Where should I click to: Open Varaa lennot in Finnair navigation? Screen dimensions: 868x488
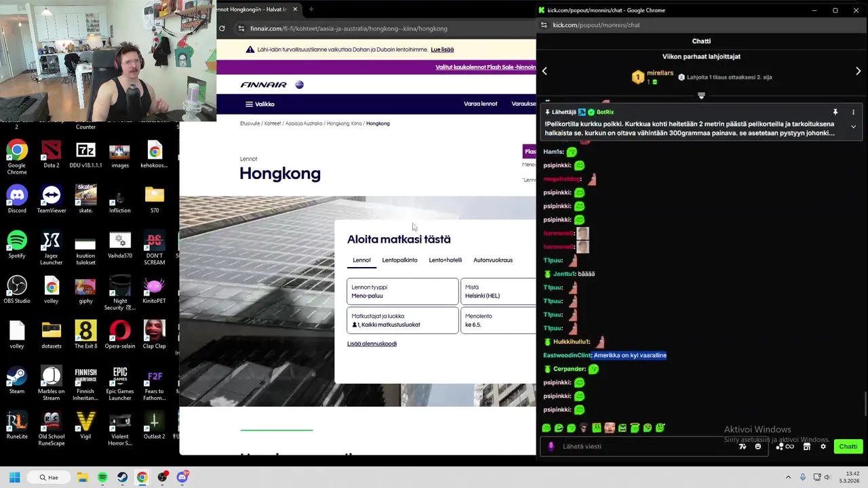480,104
